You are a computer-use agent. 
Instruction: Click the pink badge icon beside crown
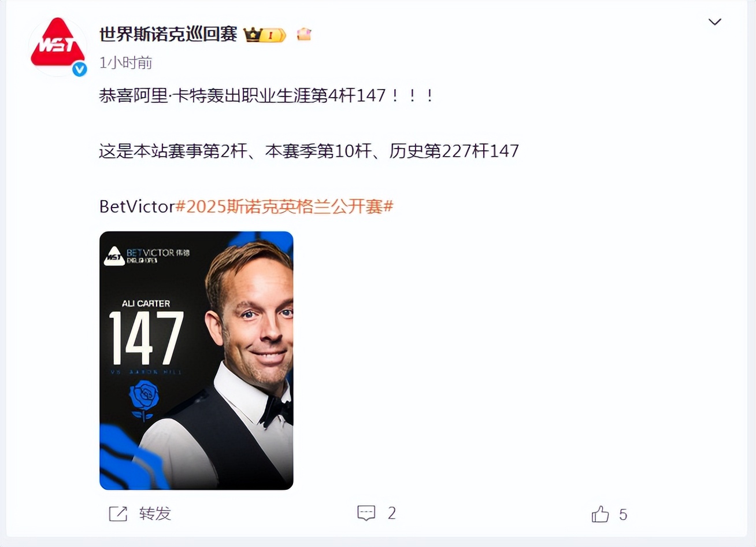pyautogui.click(x=304, y=34)
